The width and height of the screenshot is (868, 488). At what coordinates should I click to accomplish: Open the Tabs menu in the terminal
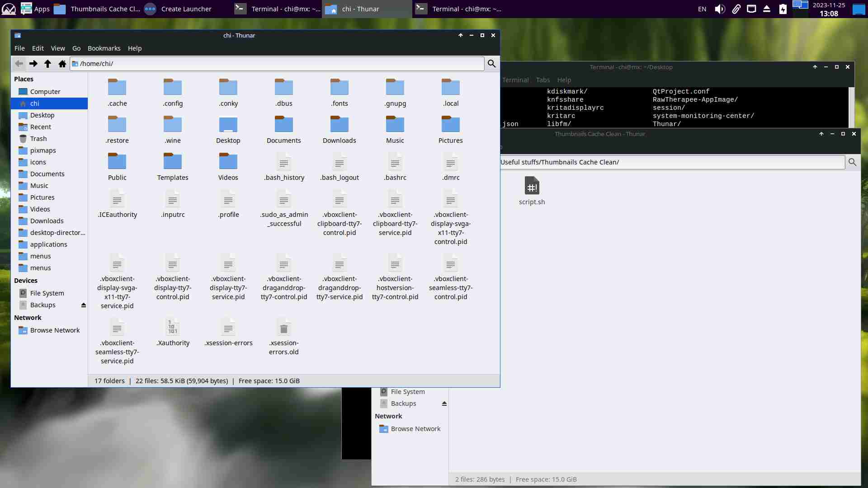(x=542, y=80)
